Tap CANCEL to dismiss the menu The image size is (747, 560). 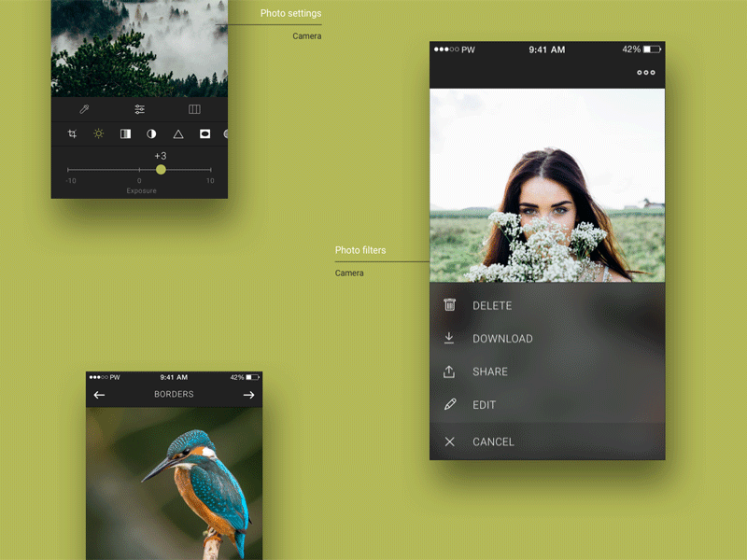click(547, 441)
